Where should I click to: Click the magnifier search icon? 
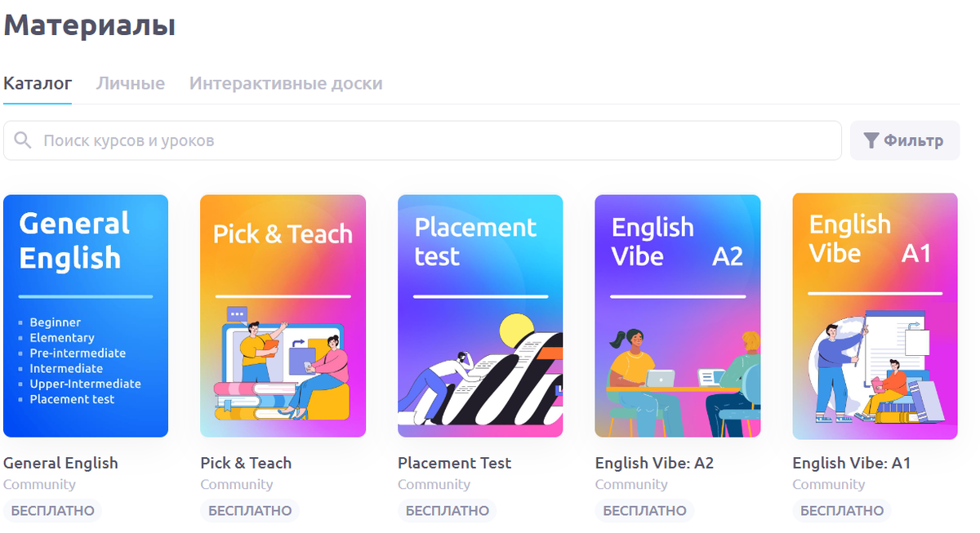pos(23,140)
